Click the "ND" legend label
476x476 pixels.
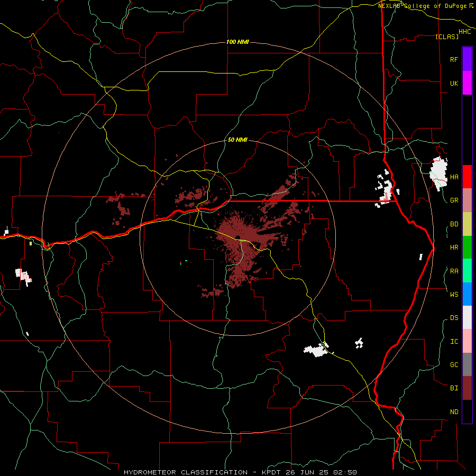coord(454,411)
